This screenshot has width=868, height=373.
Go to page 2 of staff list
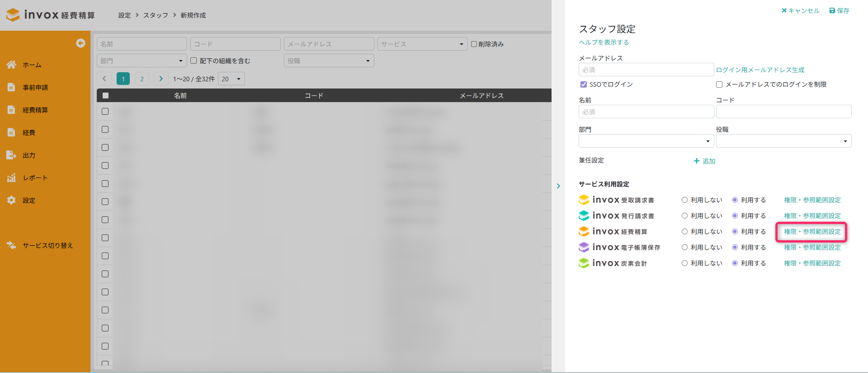[x=142, y=79]
